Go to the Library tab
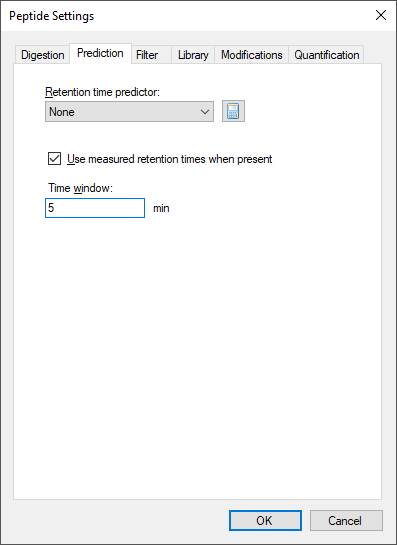 coord(193,55)
